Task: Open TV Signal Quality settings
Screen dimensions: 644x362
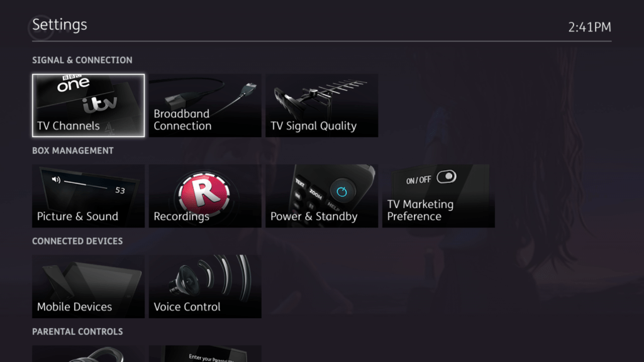Action: [321, 106]
